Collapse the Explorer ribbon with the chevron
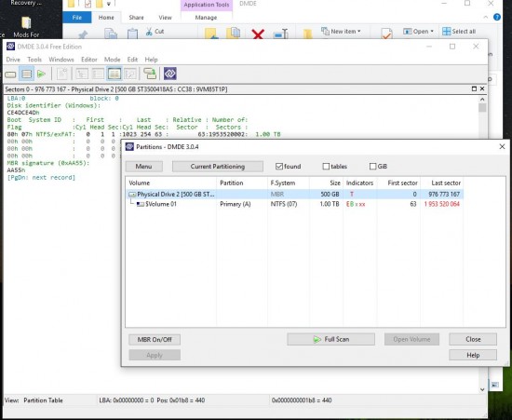 pyautogui.click(x=486, y=17)
